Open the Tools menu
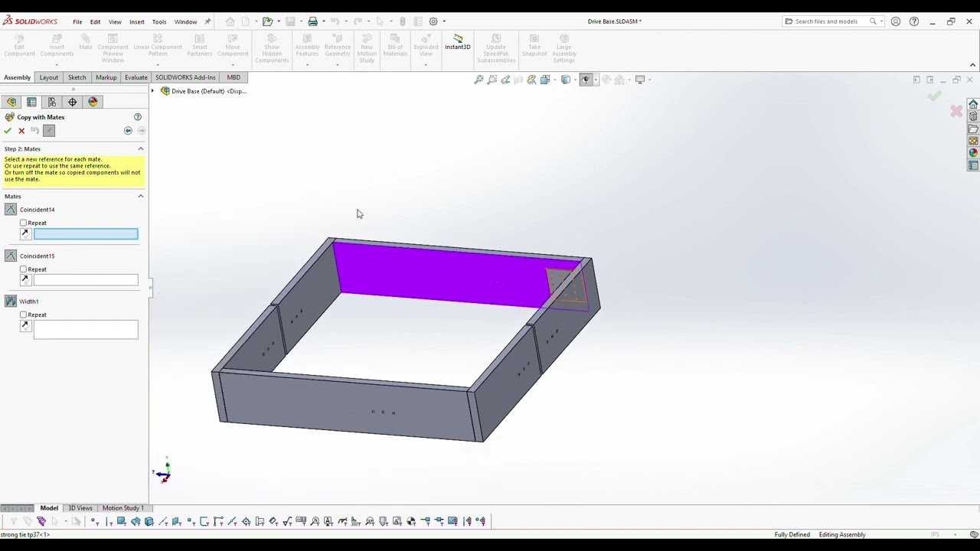Image resolution: width=980 pixels, height=551 pixels. [159, 21]
